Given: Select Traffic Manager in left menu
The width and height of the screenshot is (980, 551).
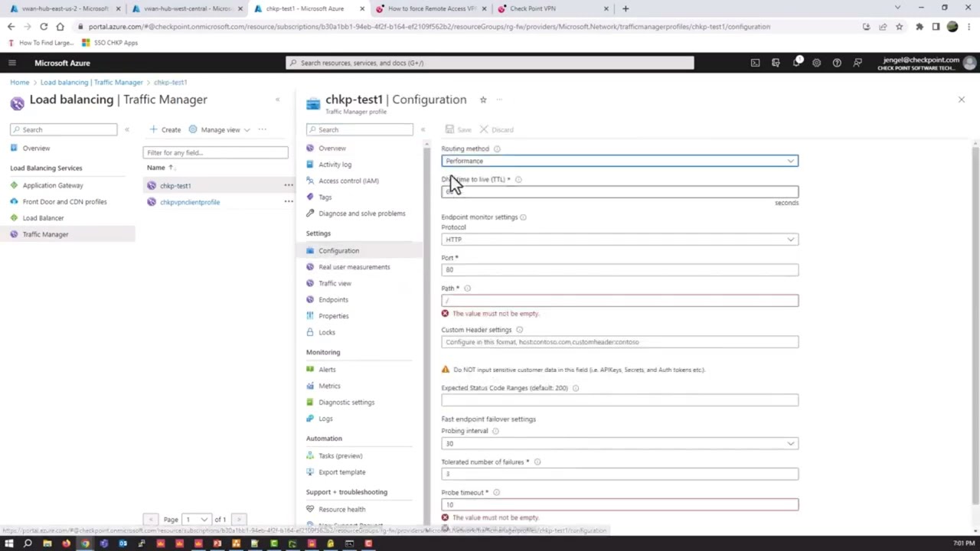Looking at the screenshot, I should pos(45,234).
